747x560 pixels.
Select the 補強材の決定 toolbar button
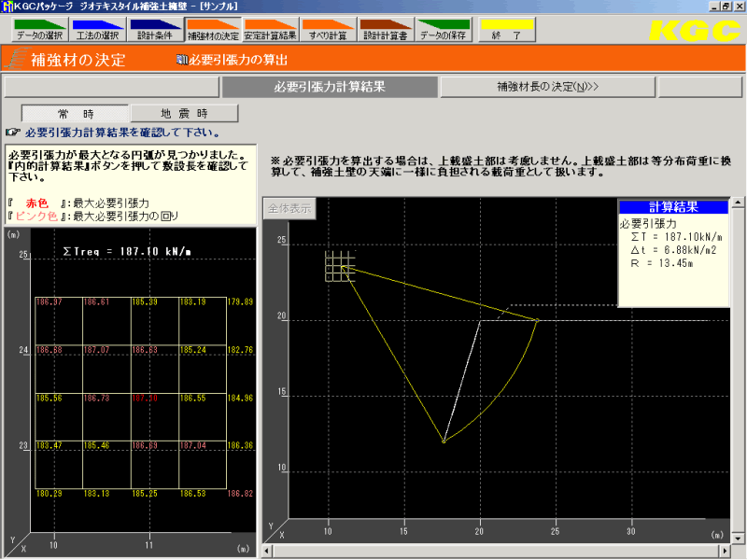[x=213, y=31]
